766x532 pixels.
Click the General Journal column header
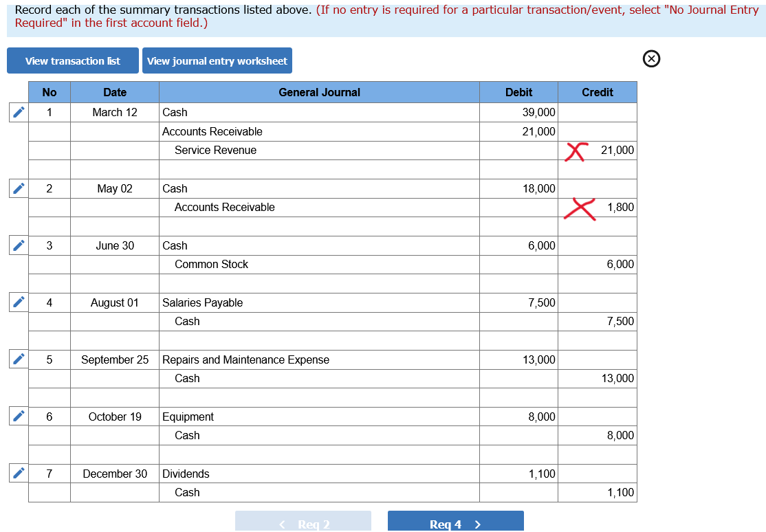coord(319,92)
